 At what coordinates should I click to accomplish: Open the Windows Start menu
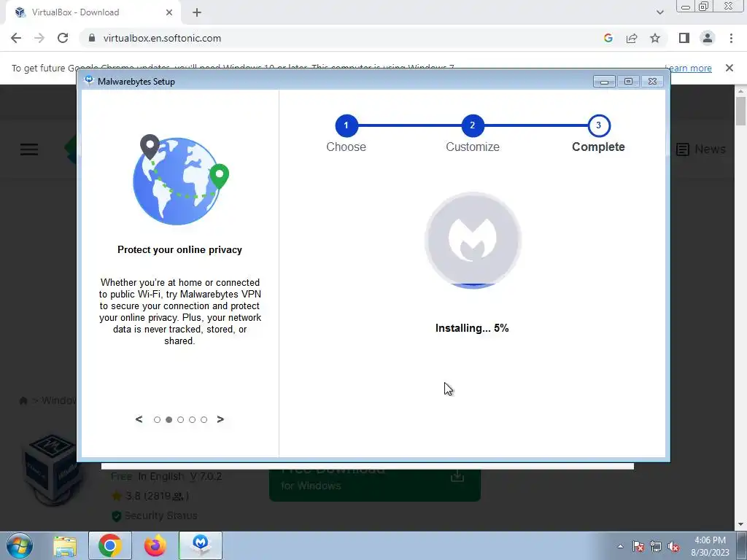point(20,545)
